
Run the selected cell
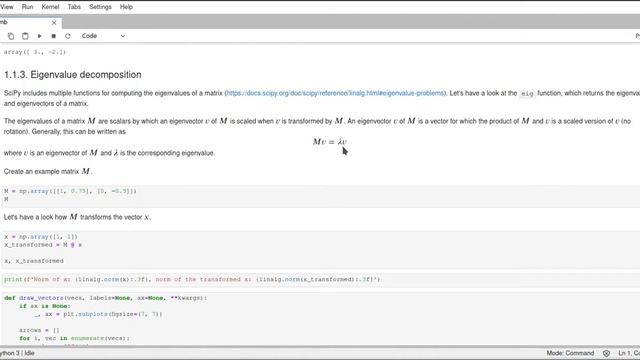[40, 36]
